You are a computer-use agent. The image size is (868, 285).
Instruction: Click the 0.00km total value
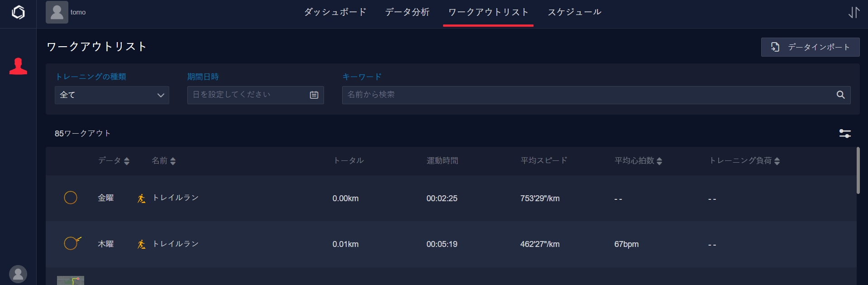coord(345,198)
